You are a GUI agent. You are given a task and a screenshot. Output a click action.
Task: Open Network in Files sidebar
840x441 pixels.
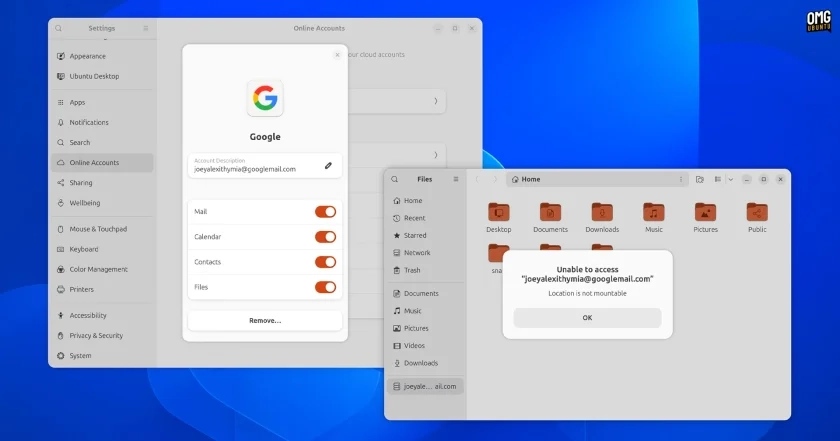(425, 253)
